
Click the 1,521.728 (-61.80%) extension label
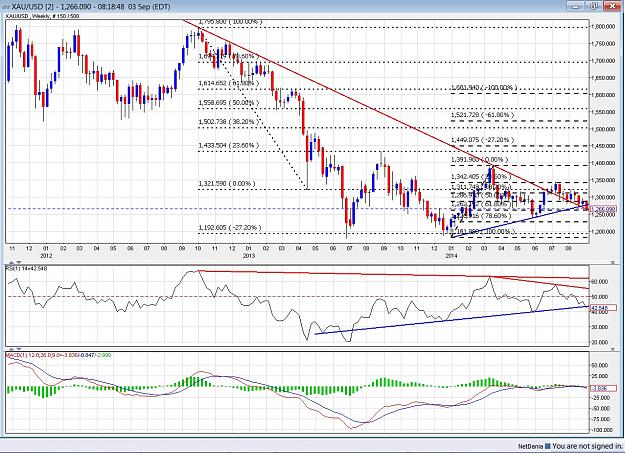[483, 115]
